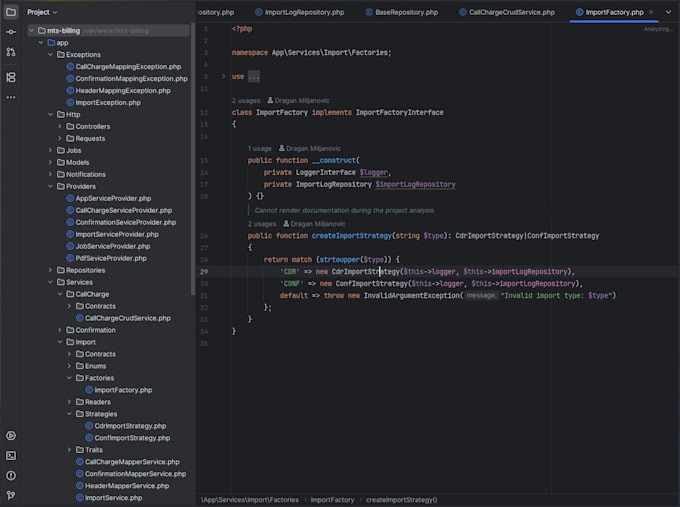Expand the Requests folder
680x507 pixels.
point(60,138)
